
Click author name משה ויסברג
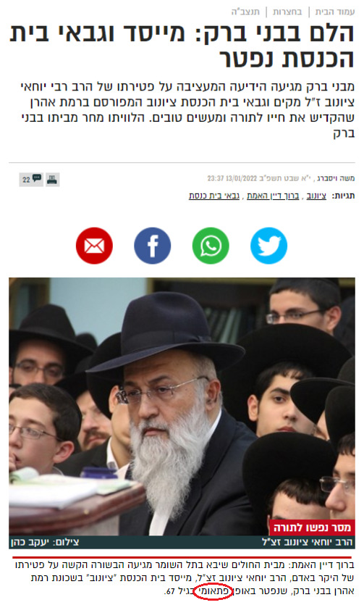click(x=336, y=178)
